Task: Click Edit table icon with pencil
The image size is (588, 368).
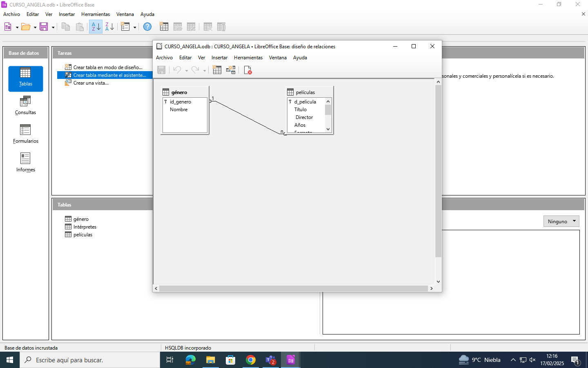Action: tap(191, 27)
